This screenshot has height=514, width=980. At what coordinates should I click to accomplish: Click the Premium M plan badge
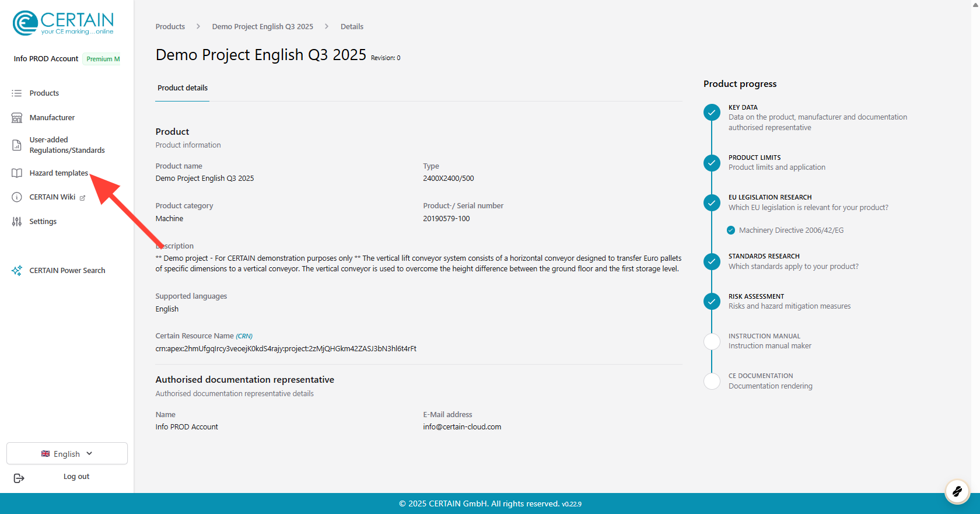point(102,59)
